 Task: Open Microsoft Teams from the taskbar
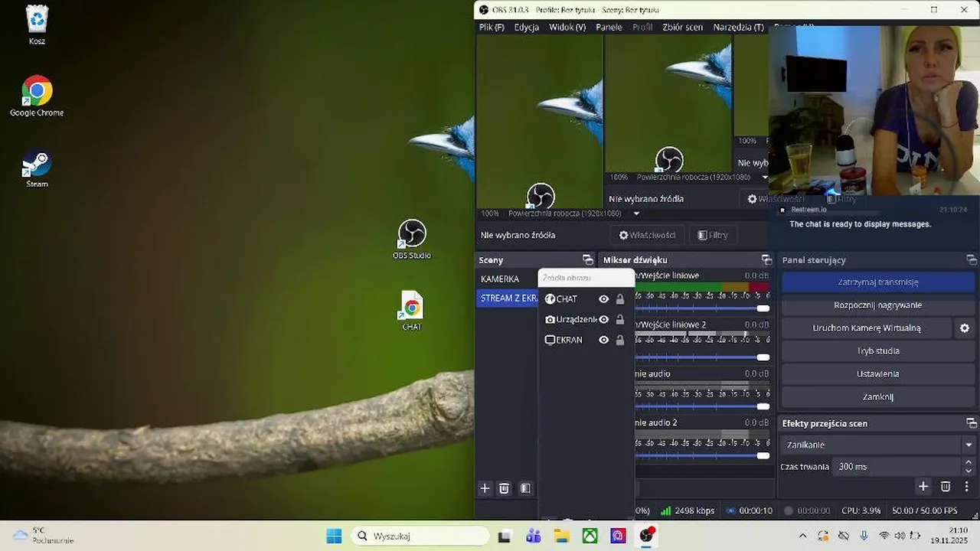[533, 536]
